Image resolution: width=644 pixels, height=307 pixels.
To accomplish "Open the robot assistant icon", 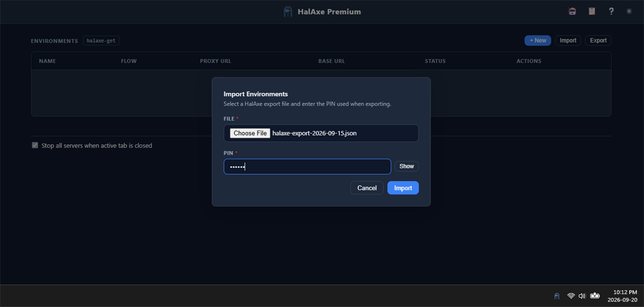I will coord(572,12).
